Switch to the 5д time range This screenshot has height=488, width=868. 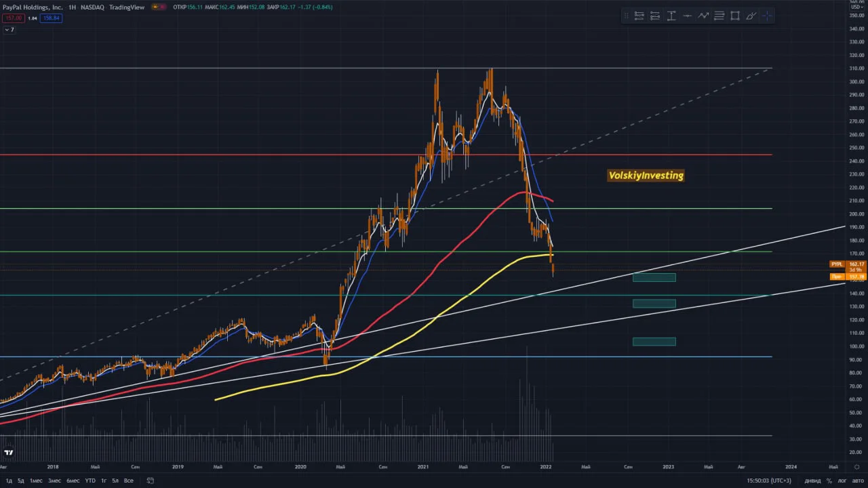(x=21, y=481)
